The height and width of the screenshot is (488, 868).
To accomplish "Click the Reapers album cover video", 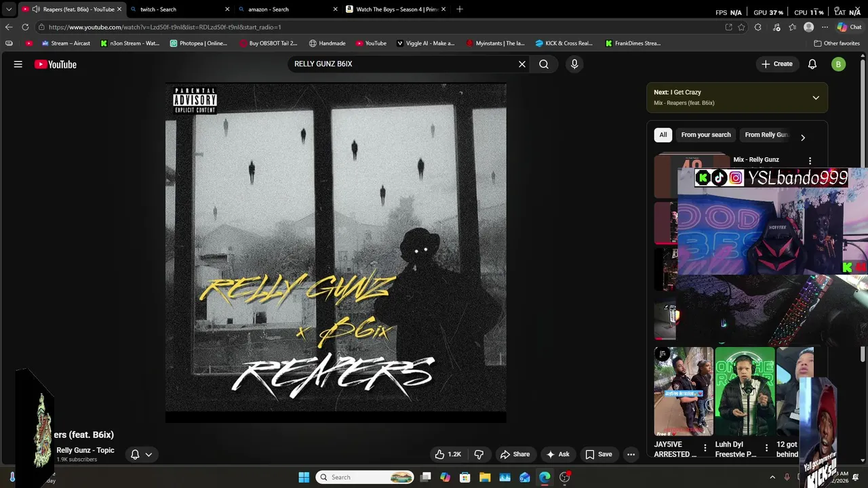I will [x=336, y=253].
